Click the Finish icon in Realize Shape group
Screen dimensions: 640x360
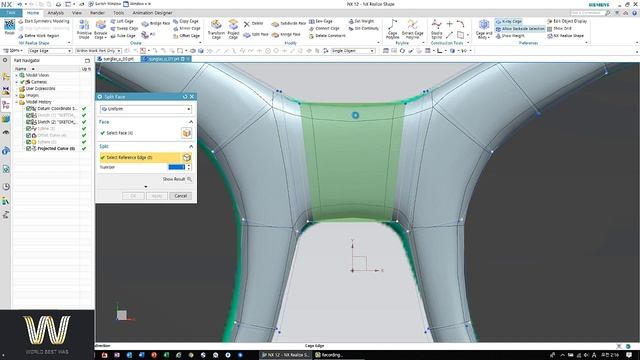(x=9, y=28)
